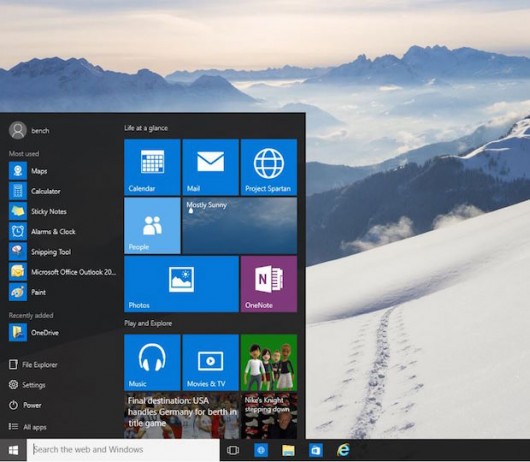Screen dimensions: 530x462
Task: Open Alarms & Clock icon
Action: coord(18,232)
